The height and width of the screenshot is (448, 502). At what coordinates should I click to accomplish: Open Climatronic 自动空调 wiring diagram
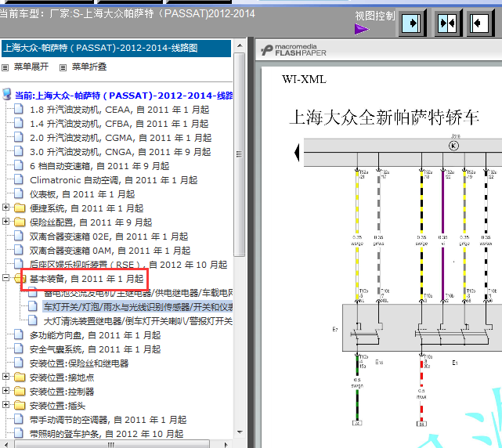click(114, 180)
